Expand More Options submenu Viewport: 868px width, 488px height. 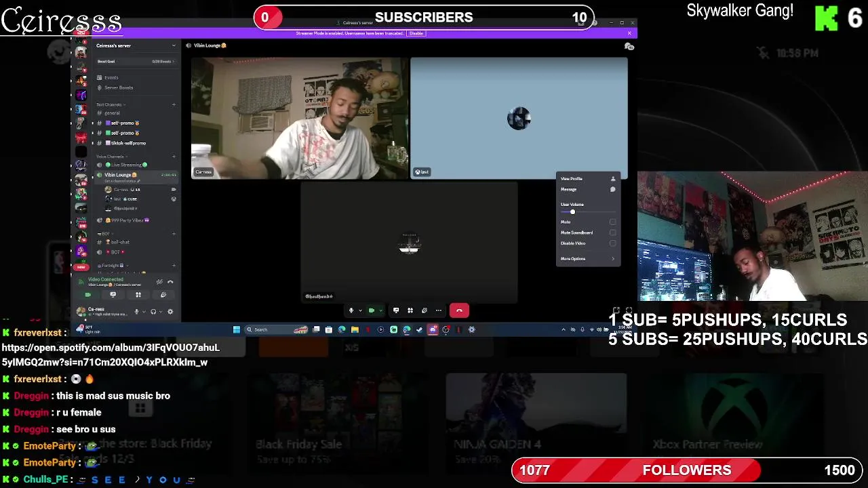588,259
